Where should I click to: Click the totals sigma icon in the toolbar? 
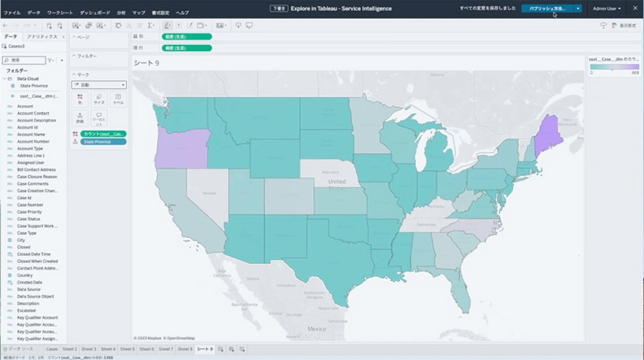(150, 26)
